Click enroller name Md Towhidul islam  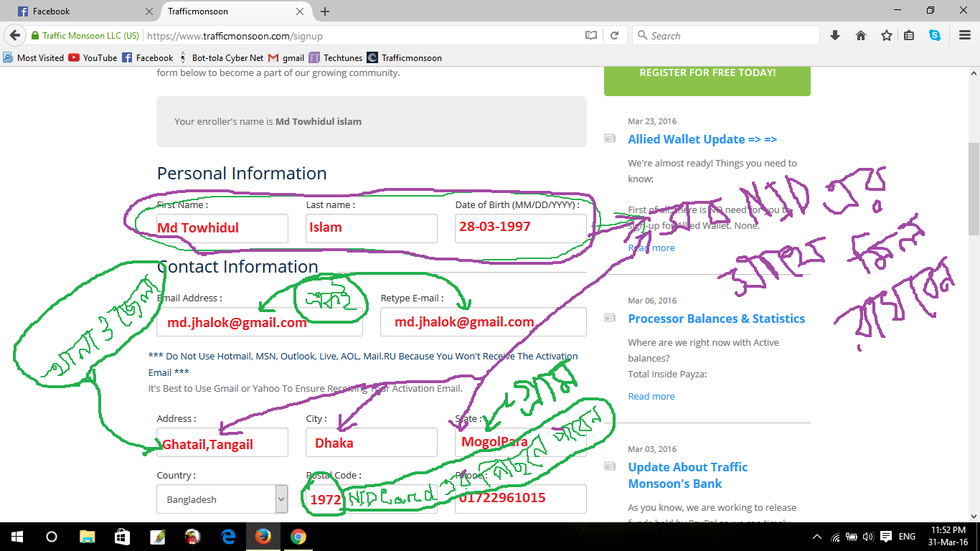[x=319, y=121]
